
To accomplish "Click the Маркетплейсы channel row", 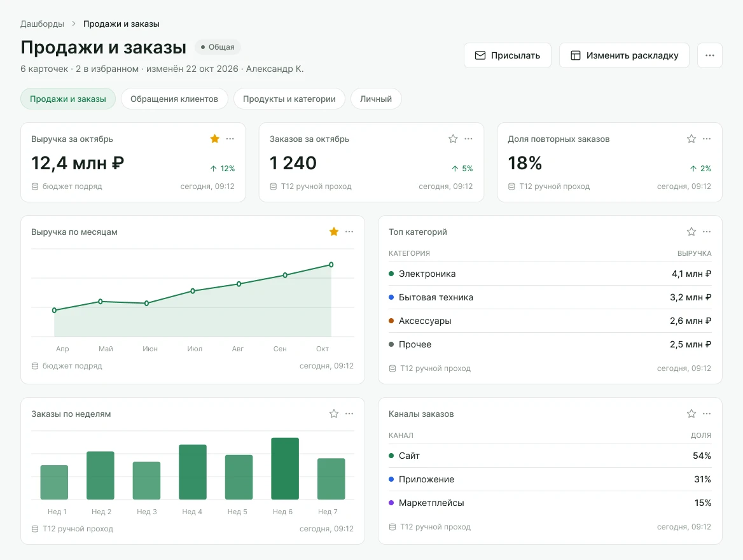I will [x=550, y=503].
